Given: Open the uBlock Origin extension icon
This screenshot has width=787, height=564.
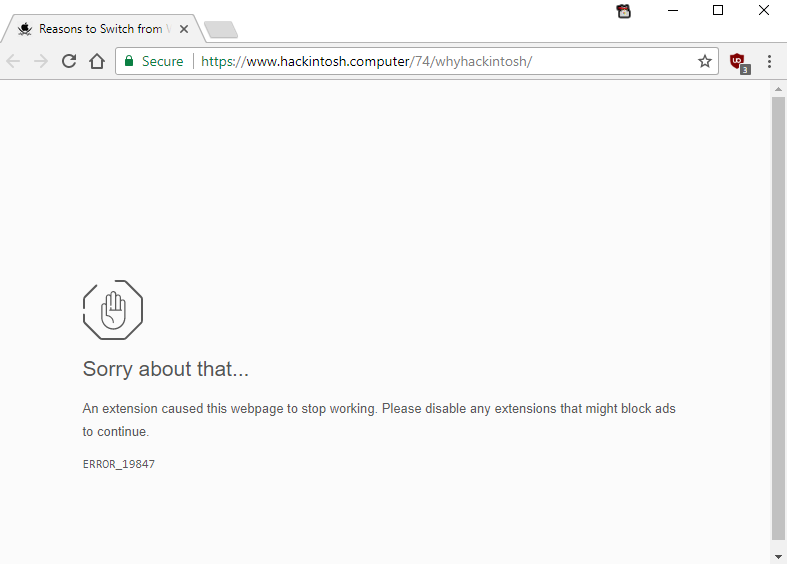Looking at the screenshot, I should pos(740,63).
